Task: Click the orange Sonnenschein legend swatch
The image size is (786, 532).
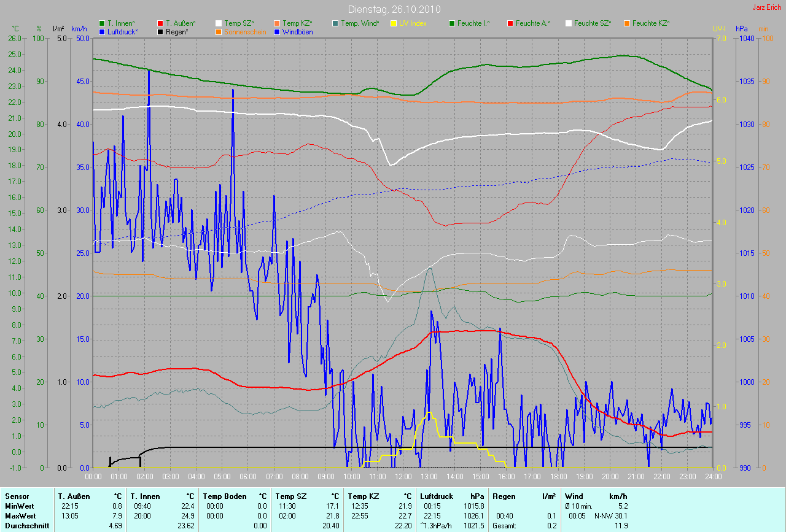Action: 219,31
